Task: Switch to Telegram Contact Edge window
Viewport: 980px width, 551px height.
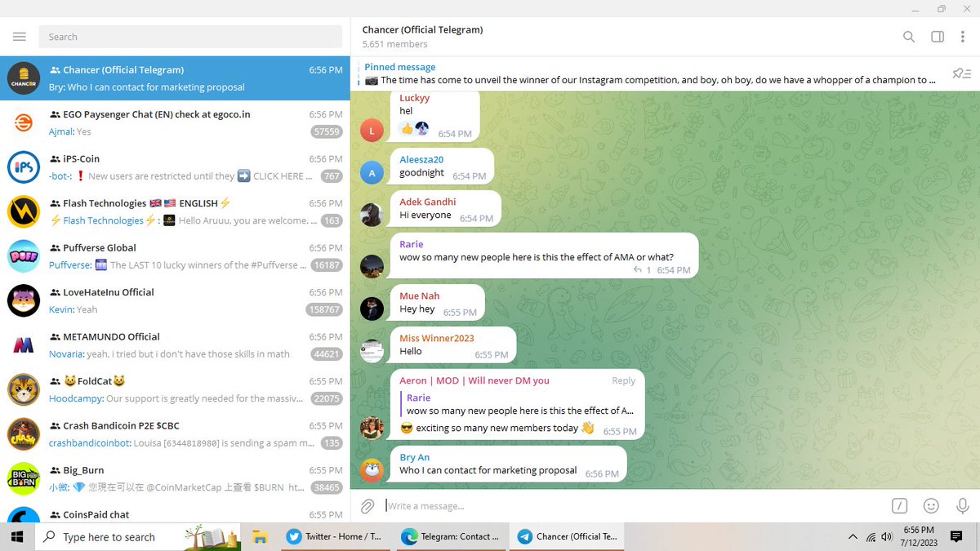Action: [x=449, y=537]
